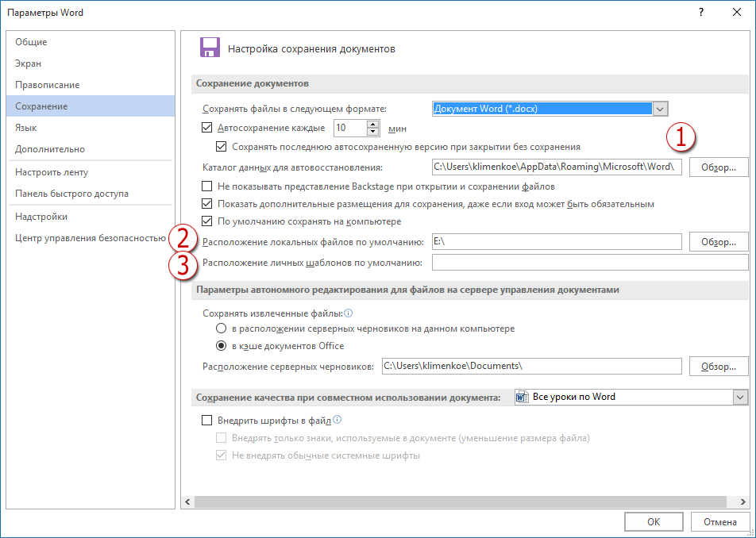Image resolution: width=756 pixels, height=538 pixels.
Task: Click the disabled "Внедрять только знаки" checkbox
Action: (x=222, y=438)
